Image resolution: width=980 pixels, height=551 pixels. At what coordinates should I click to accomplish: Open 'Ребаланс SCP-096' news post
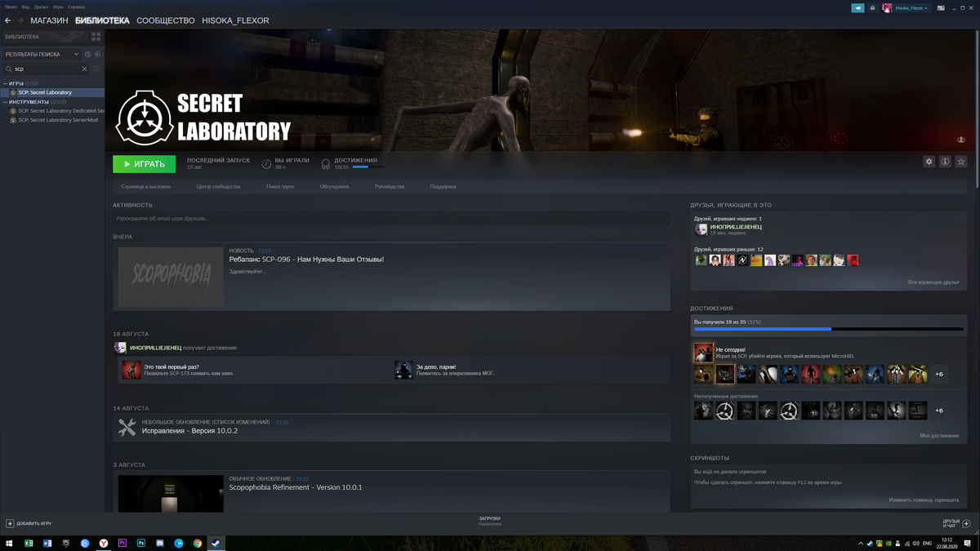click(x=306, y=260)
